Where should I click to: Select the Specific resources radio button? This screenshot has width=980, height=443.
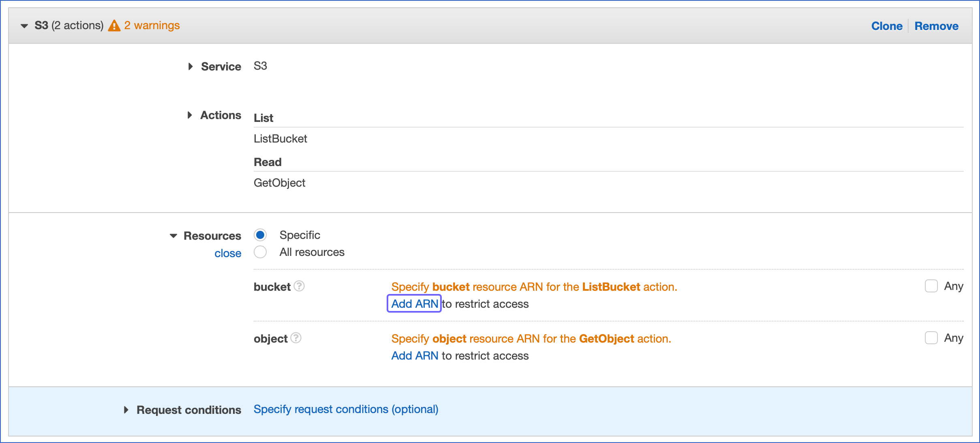pyautogui.click(x=260, y=234)
